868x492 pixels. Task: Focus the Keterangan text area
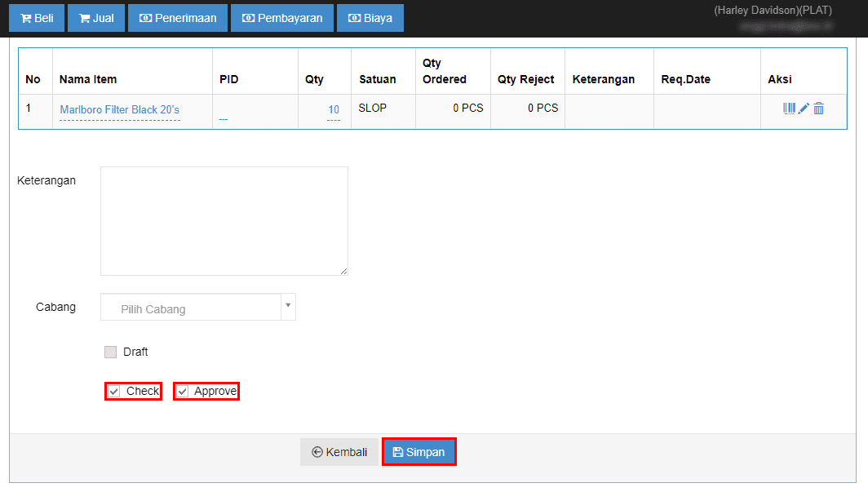[x=224, y=221]
